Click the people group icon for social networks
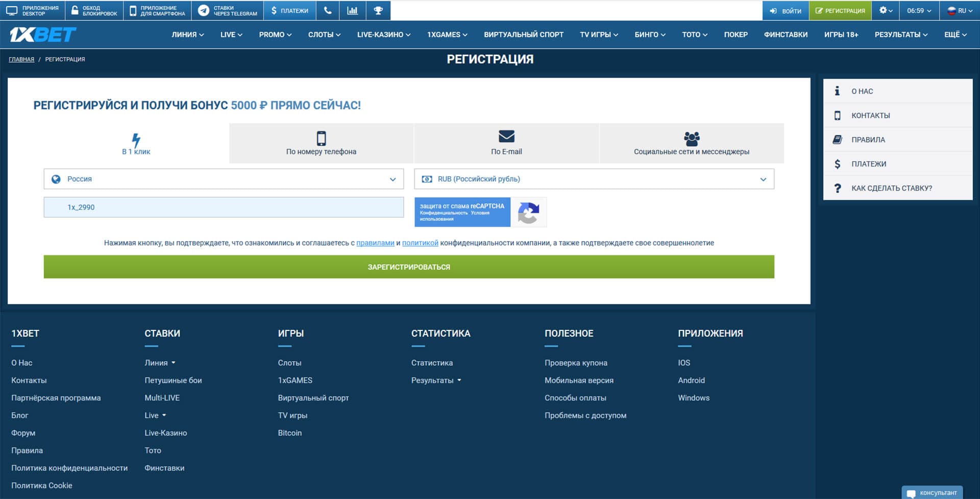Image resolution: width=980 pixels, height=499 pixels. [x=692, y=138]
